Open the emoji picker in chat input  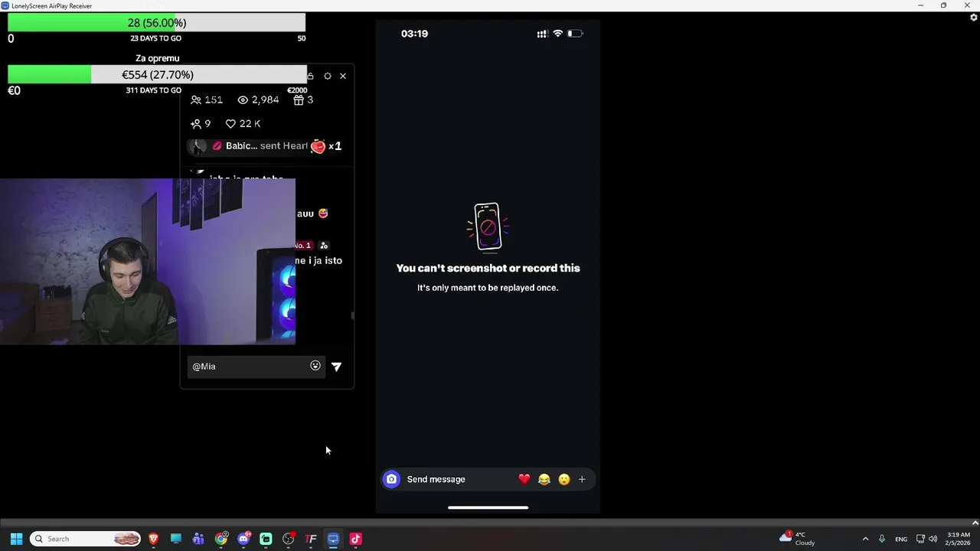[x=315, y=366]
